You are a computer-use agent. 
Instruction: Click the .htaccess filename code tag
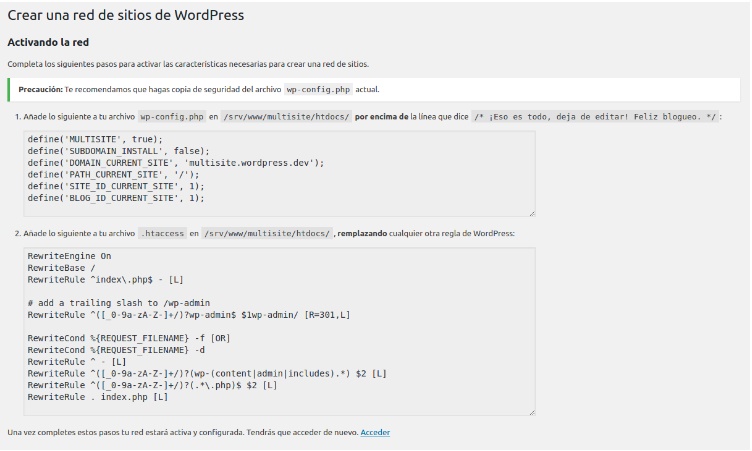pos(162,234)
